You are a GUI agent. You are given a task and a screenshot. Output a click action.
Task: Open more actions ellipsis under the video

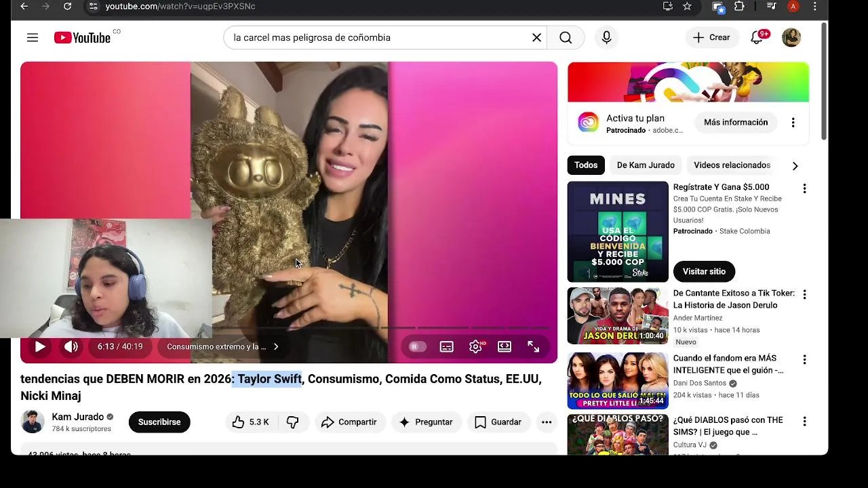[547, 422]
